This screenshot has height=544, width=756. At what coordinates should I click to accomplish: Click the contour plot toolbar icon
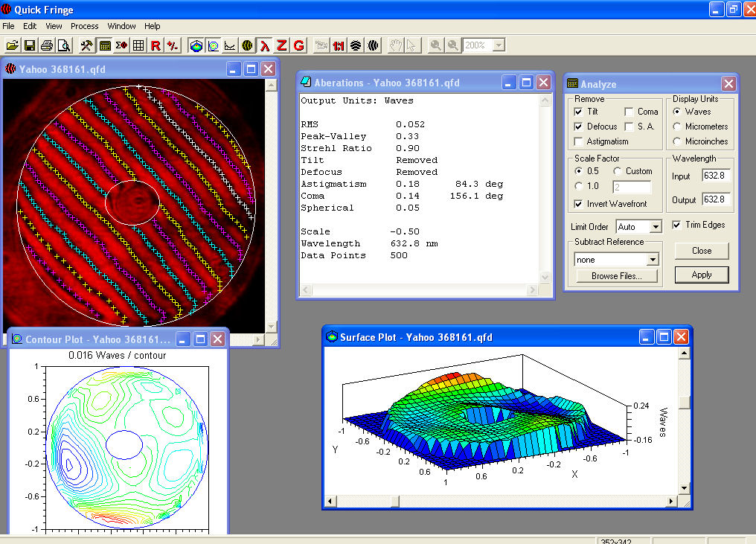click(x=213, y=45)
